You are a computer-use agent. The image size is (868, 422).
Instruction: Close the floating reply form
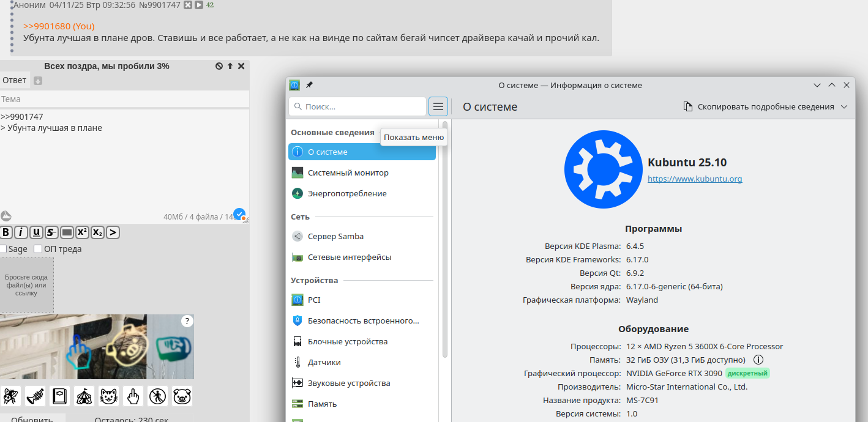tap(241, 66)
